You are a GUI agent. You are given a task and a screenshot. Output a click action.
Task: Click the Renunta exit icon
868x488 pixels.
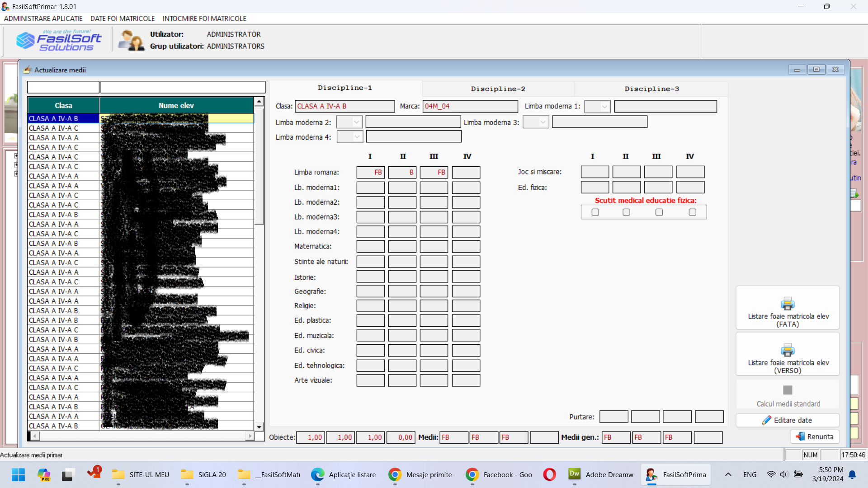pos(800,436)
